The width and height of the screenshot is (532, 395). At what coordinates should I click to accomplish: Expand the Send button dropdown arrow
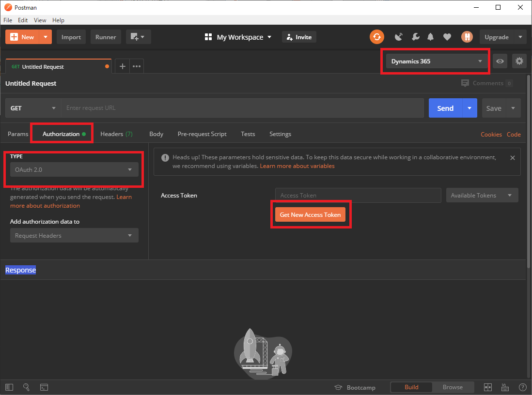(469, 108)
